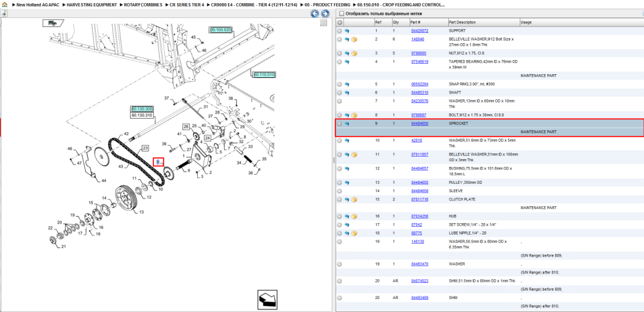Click box icon for NUT M12 row
This screenshot has height=312, width=644.
click(354, 54)
